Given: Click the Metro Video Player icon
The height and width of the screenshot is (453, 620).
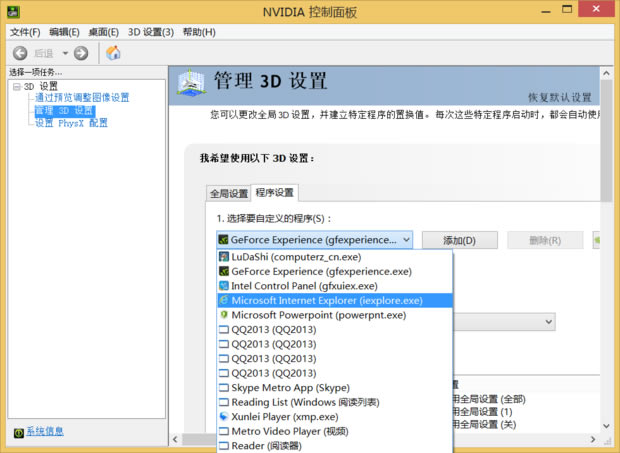Looking at the screenshot, I should (224, 431).
